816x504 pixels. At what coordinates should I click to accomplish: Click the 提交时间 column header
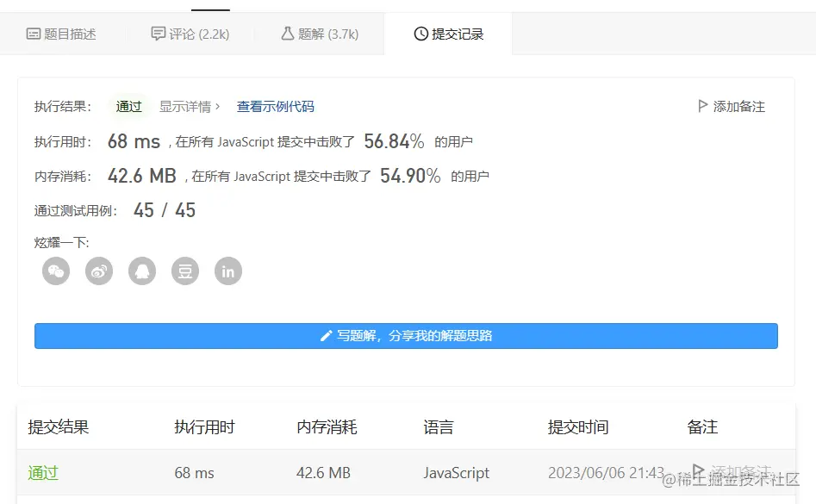pyautogui.click(x=578, y=427)
